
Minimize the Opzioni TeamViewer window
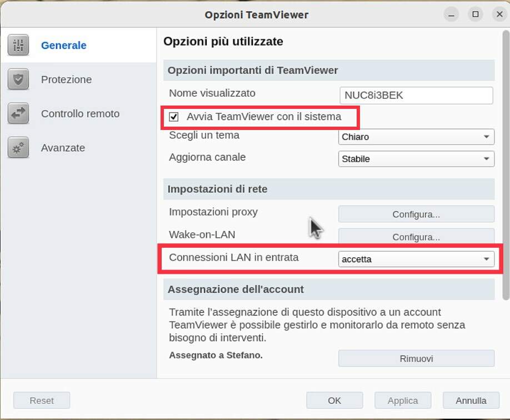pyautogui.click(x=452, y=14)
